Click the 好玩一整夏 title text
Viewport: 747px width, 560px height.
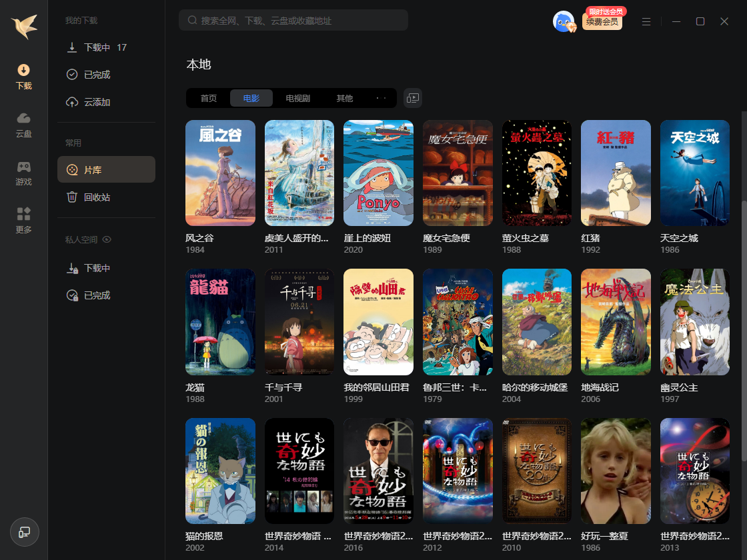tap(604, 536)
